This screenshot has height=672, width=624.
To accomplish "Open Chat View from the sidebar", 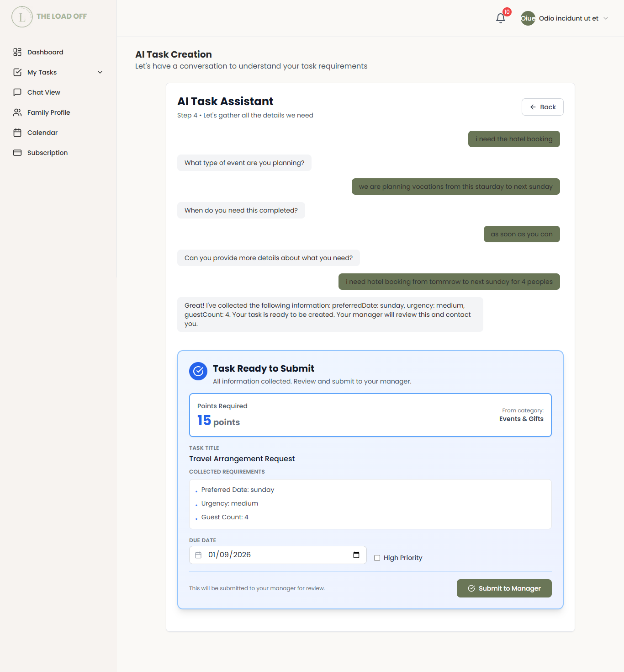I will pos(58,92).
